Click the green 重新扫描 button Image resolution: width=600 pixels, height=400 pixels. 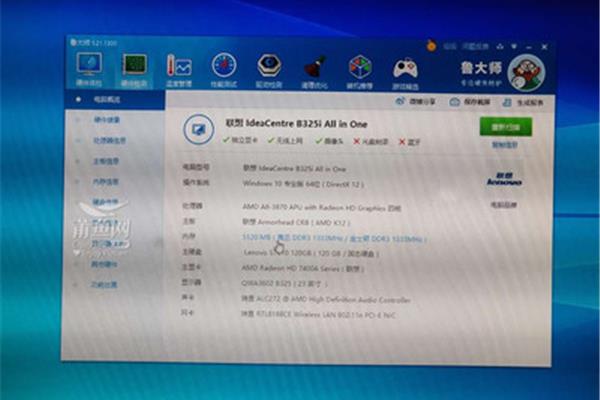505,127
